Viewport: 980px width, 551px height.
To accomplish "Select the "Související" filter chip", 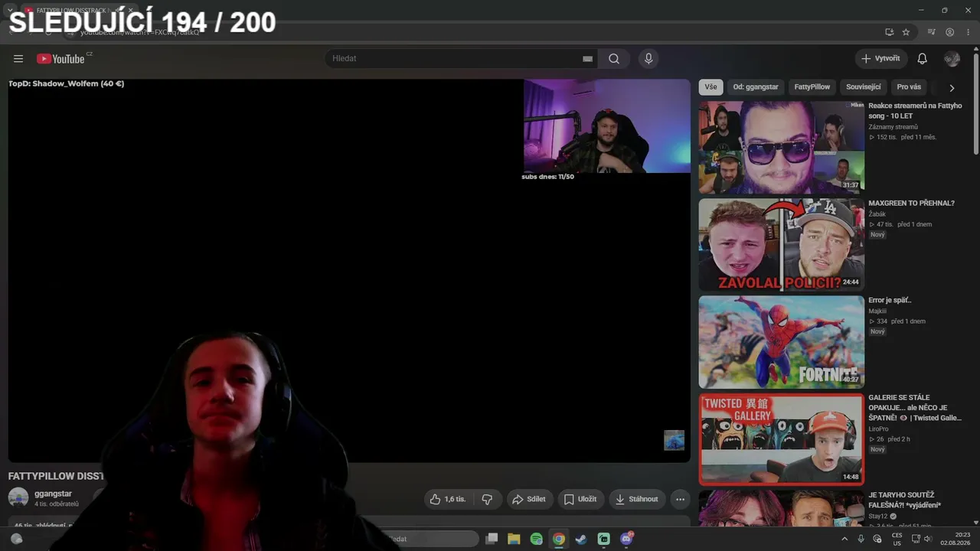I will (x=864, y=87).
